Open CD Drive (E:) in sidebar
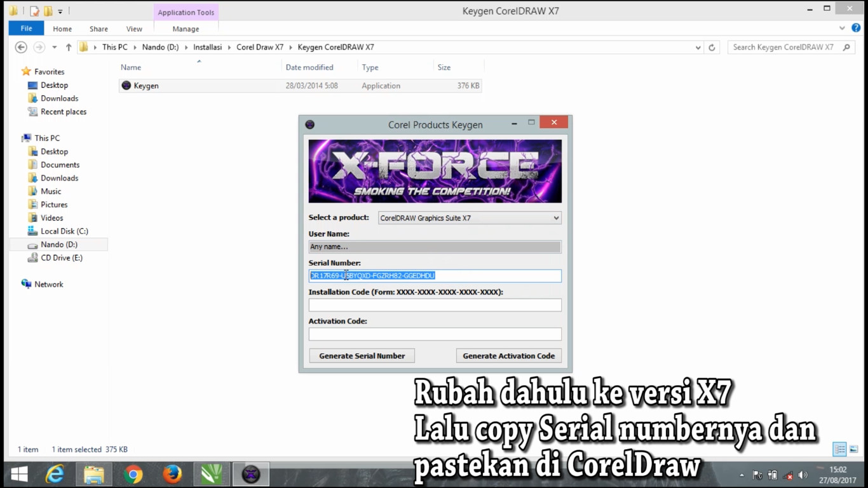The width and height of the screenshot is (868, 488). tap(61, 258)
